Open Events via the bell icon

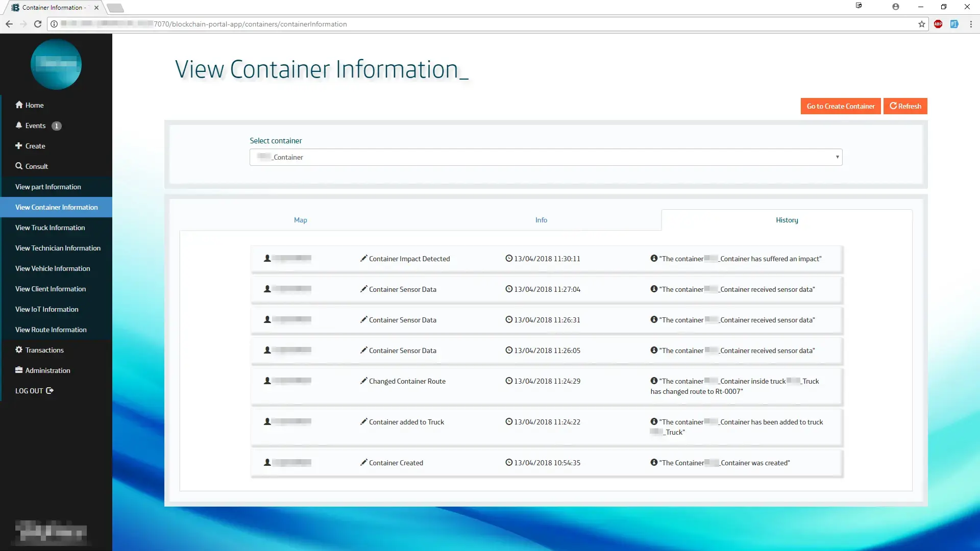[x=19, y=125]
